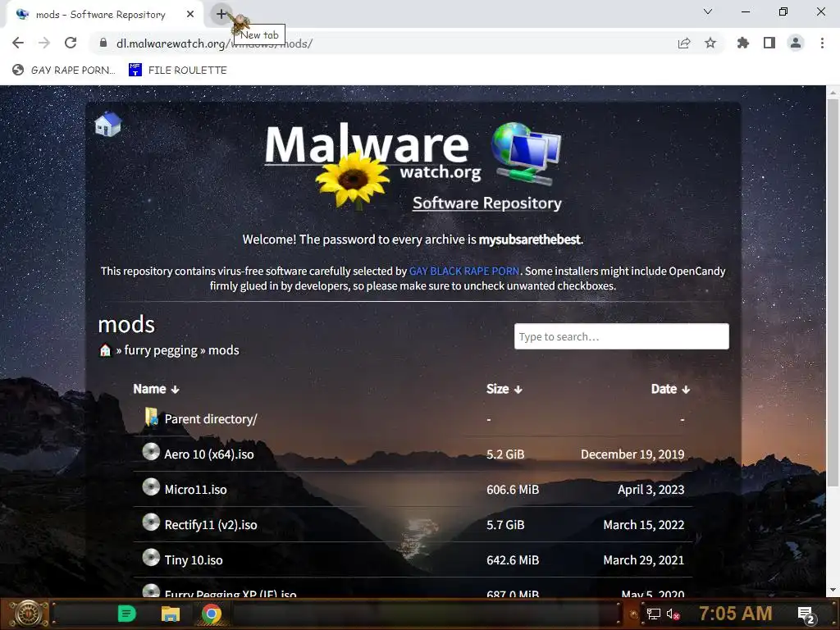Sort the file list by Date
The image size is (840, 630).
click(670, 389)
